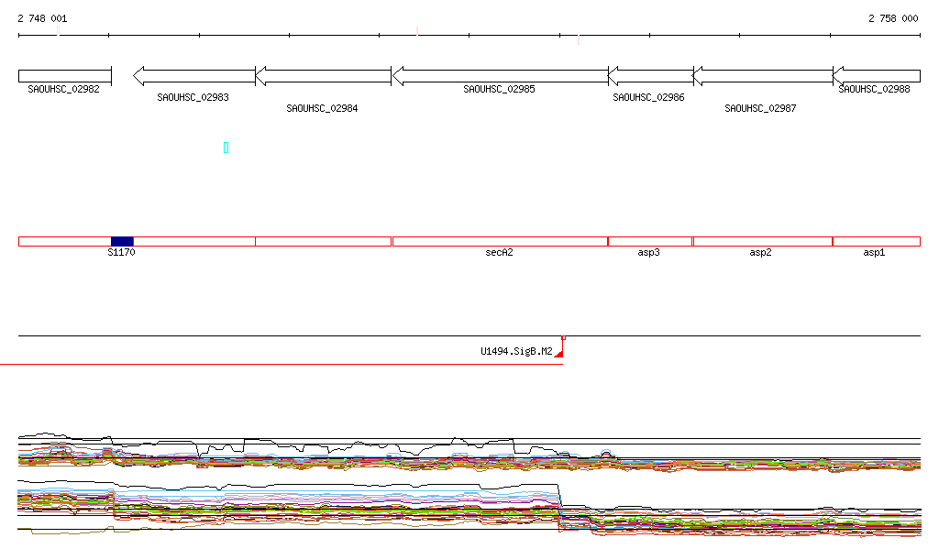Select the dark blue S1170 block
939x560 pixels.
122,241
